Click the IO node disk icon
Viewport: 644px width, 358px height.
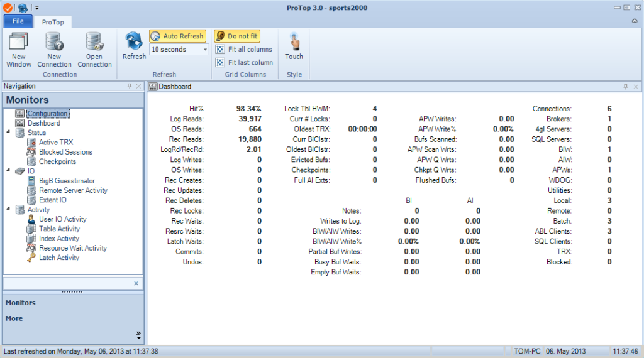click(19, 171)
